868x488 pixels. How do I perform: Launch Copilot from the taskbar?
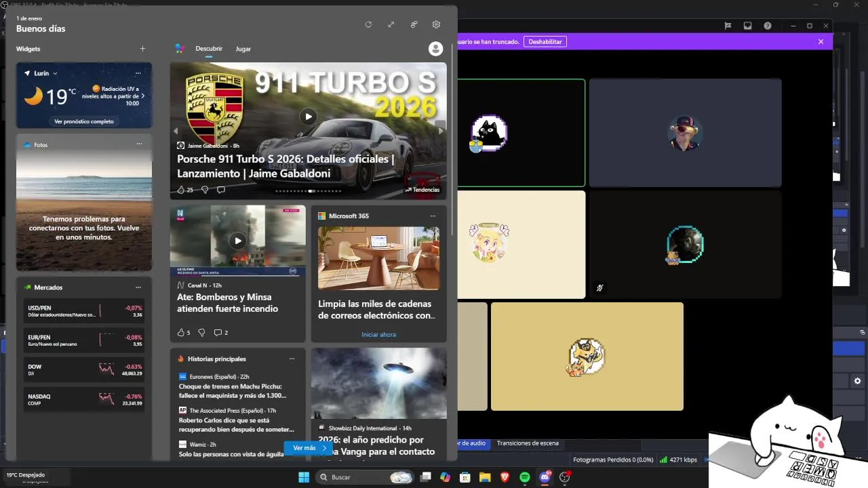click(x=445, y=477)
